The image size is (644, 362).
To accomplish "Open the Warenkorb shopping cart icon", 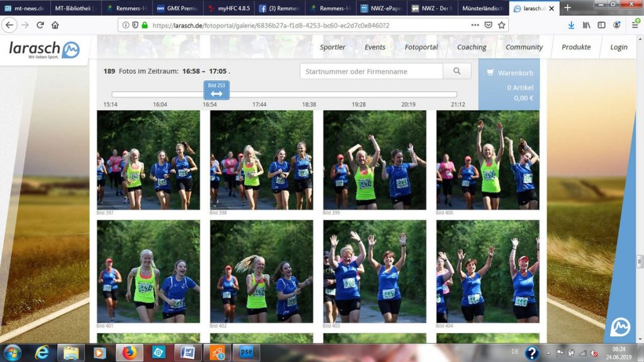I will point(492,72).
